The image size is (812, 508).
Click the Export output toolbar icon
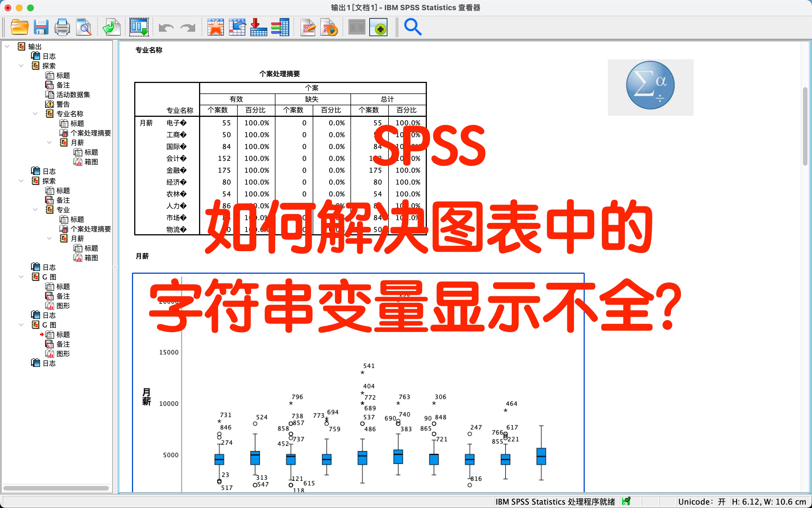point(111,27)
